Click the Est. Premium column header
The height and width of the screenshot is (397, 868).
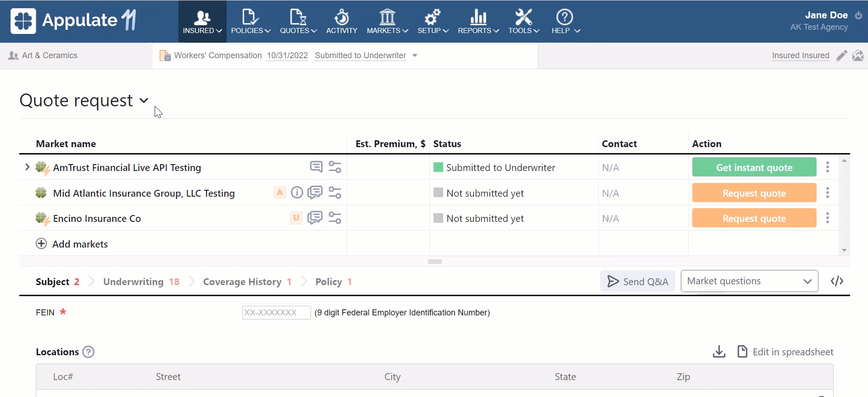(390, 143)
